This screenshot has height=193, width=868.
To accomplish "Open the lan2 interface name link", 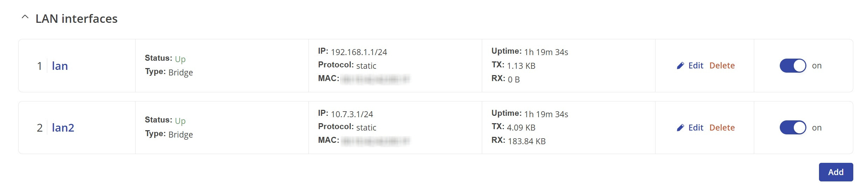I will (x=63, y=128).
